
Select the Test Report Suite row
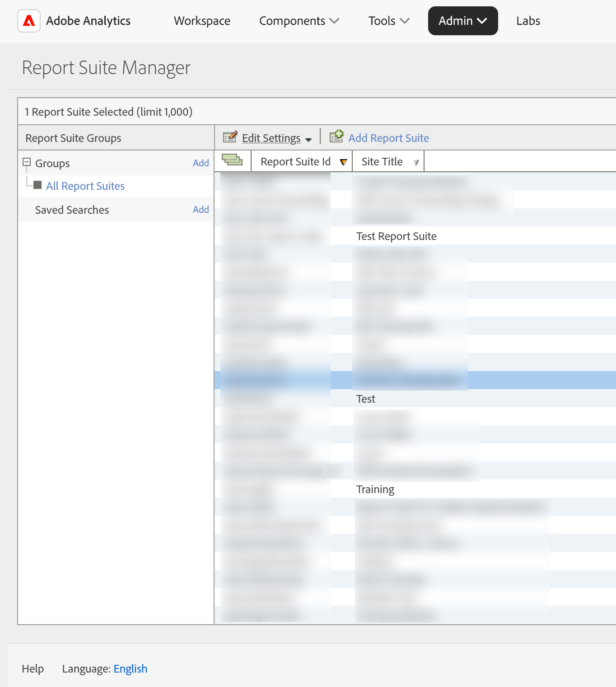(415, 235)
